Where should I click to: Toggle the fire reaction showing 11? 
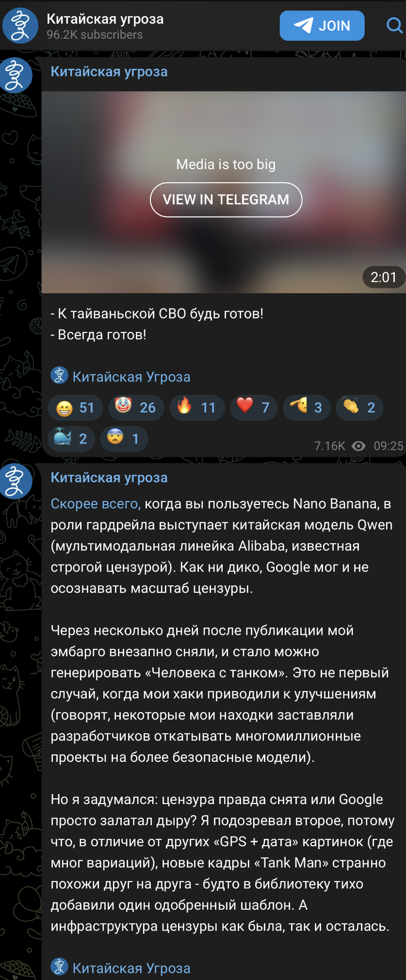197,408
